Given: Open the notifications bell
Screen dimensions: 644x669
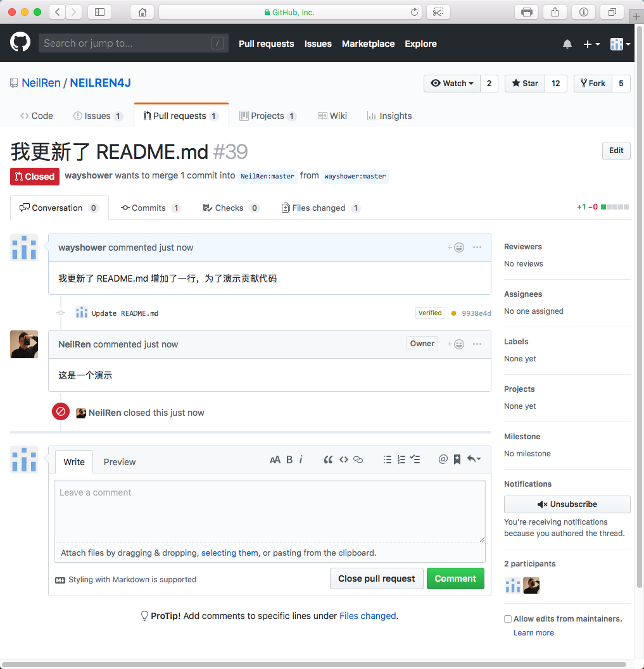Looking at the screenshot, I should click(x=567, y=44).
